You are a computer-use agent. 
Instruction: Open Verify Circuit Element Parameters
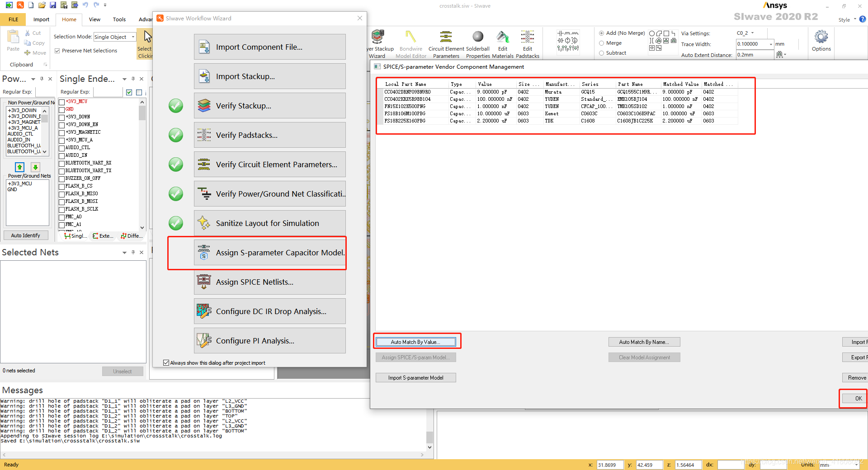[x=270, y=164]
